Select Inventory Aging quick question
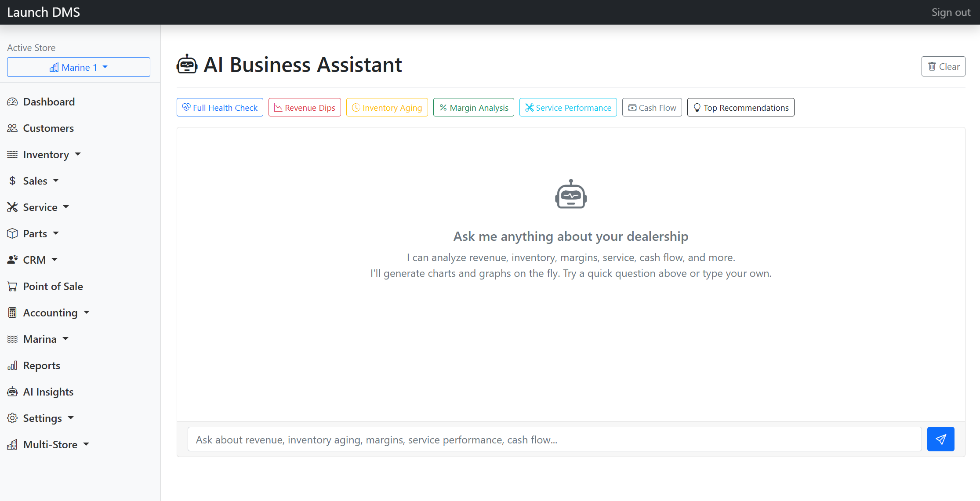The width and height of the screenshot is (980, 501). 387,108
